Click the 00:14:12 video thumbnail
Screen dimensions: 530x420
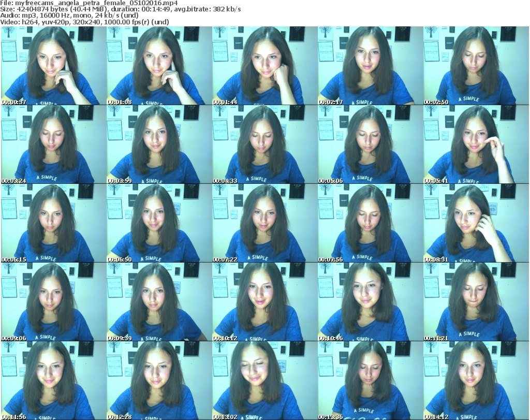pos(476,381)
